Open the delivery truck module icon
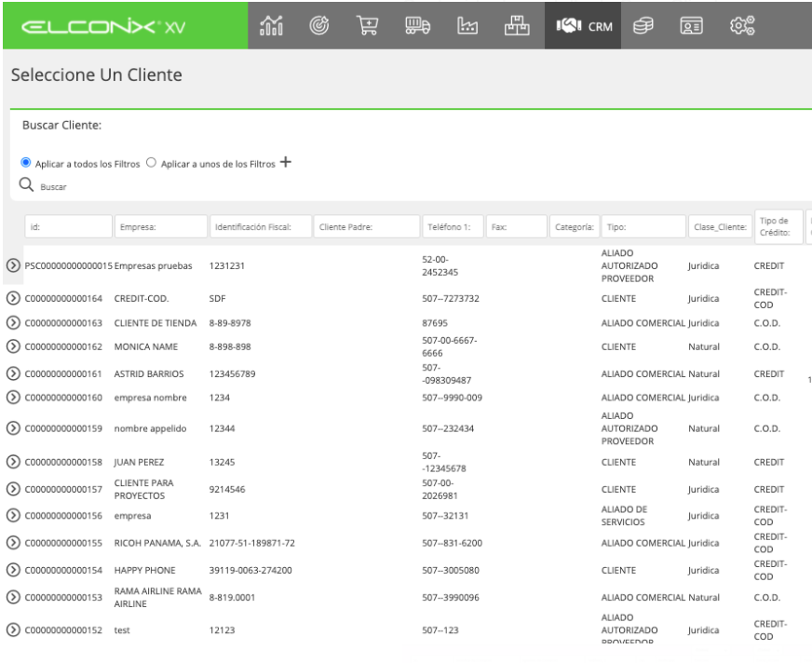Viewport: 812px width, 663px height. click(417, 25)
